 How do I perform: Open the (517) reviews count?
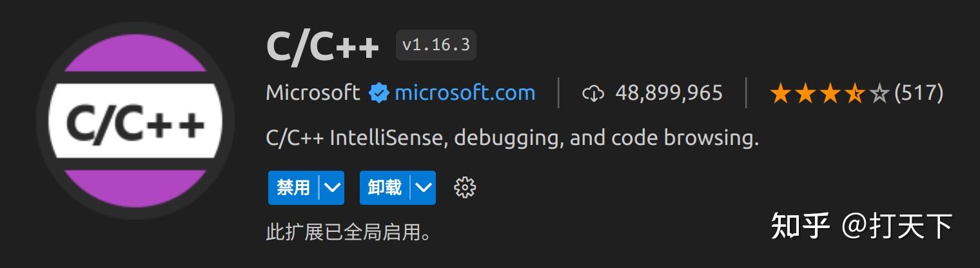(919, 93)
